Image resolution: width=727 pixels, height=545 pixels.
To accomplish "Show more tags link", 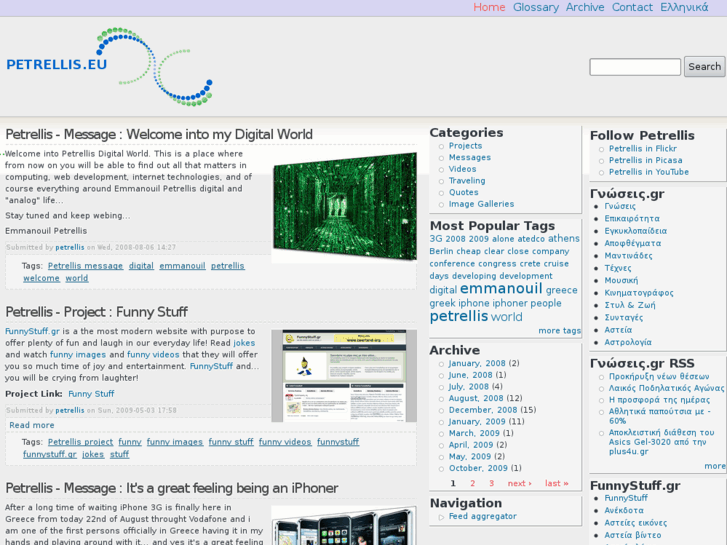I will coord(559,331).
